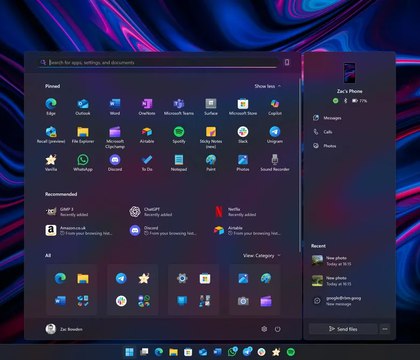Image resolution: width=420 pixels, height=360 pixels.
Task: Open File Explorer on the taskbar
Action: pyautogui.click(x=173, y=352)
